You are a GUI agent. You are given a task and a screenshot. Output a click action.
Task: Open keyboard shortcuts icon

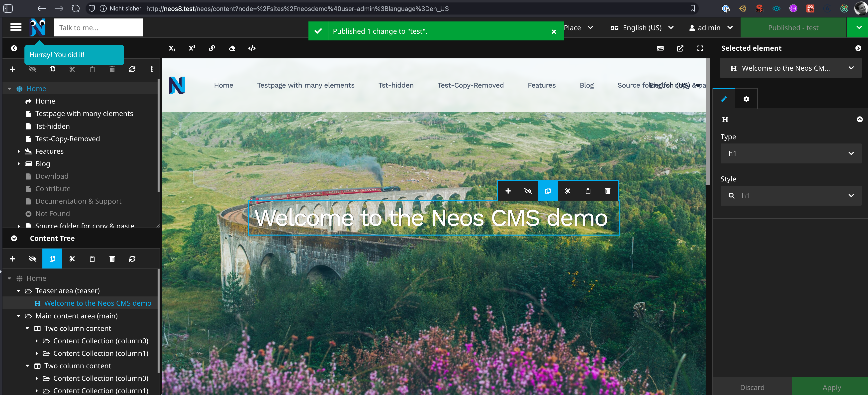[x=660, y=48]
